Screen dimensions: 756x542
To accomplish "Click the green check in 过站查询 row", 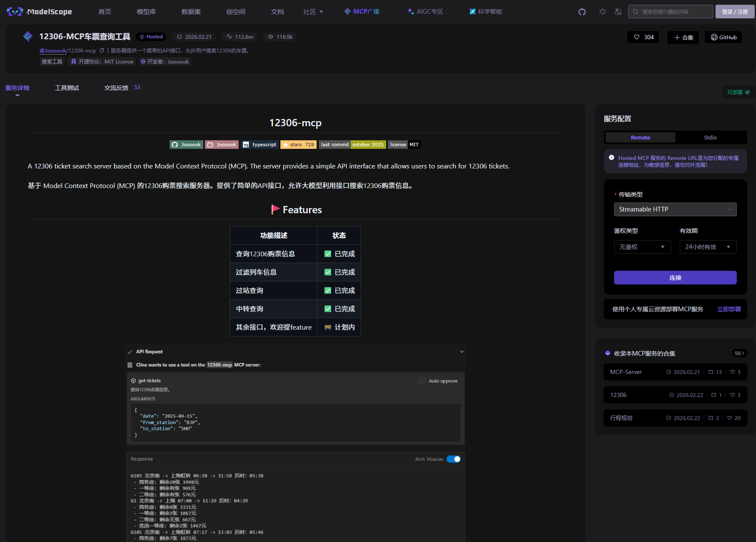I will (x=328, y=290).
